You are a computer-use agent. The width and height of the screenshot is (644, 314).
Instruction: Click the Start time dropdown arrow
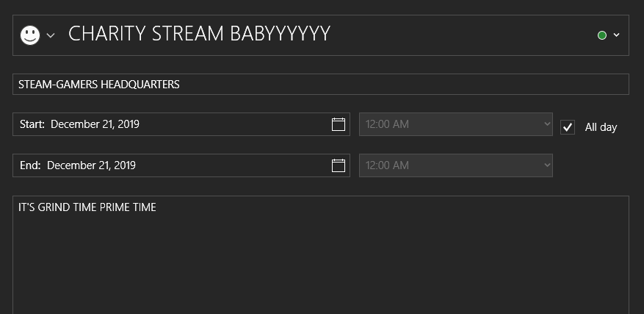546,124
